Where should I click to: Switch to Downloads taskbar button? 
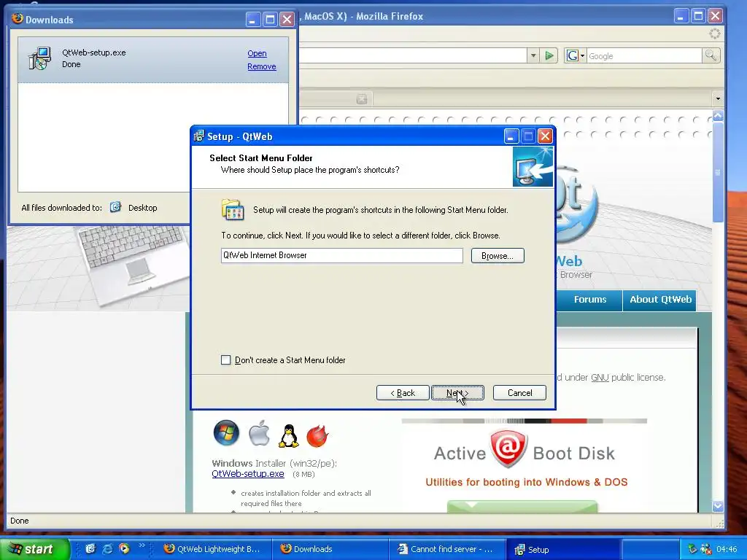tap(329, 549)
